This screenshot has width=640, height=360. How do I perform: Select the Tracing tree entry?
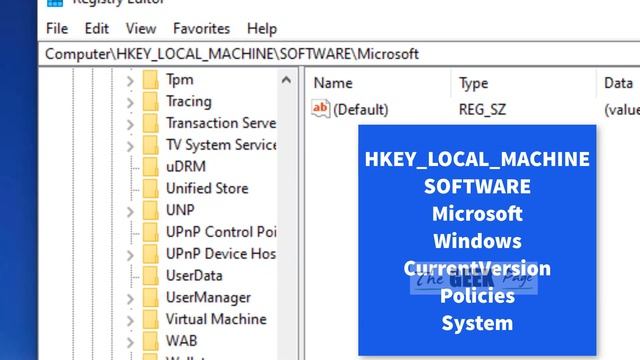point(189,101)
